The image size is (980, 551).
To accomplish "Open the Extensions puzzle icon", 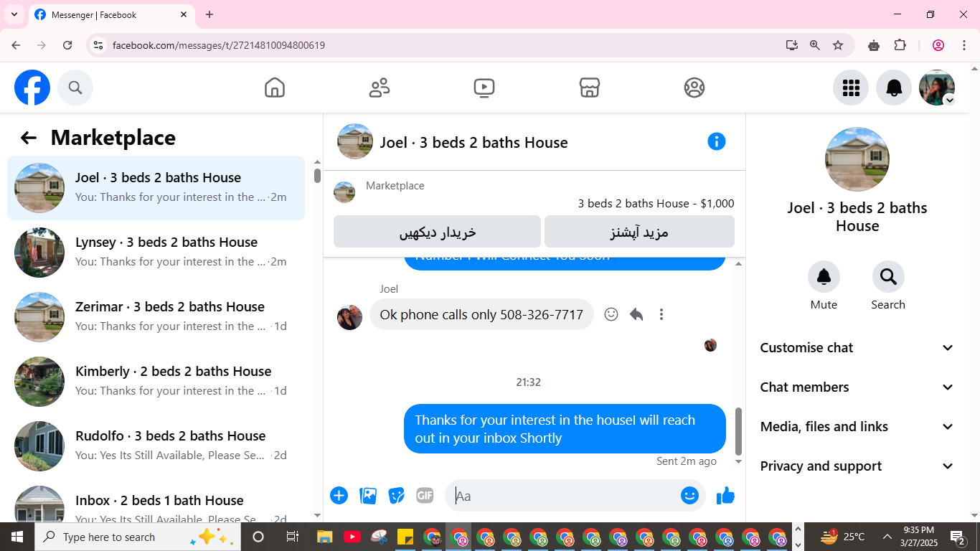I will tap(900, 45).
